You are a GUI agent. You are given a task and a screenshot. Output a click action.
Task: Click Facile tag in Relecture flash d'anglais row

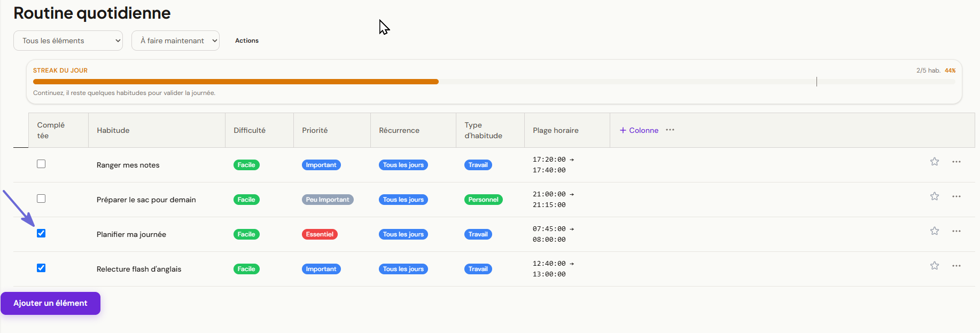pos(246,269)
